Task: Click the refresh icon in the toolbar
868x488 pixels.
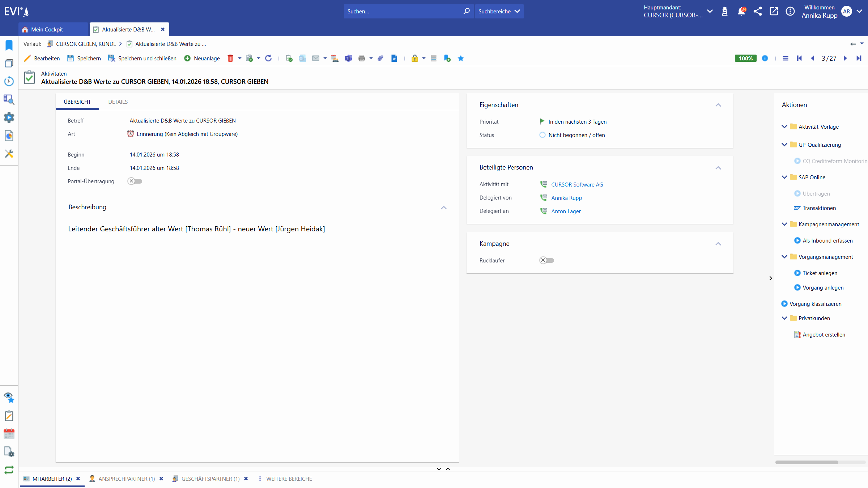Action: point(268,58)
